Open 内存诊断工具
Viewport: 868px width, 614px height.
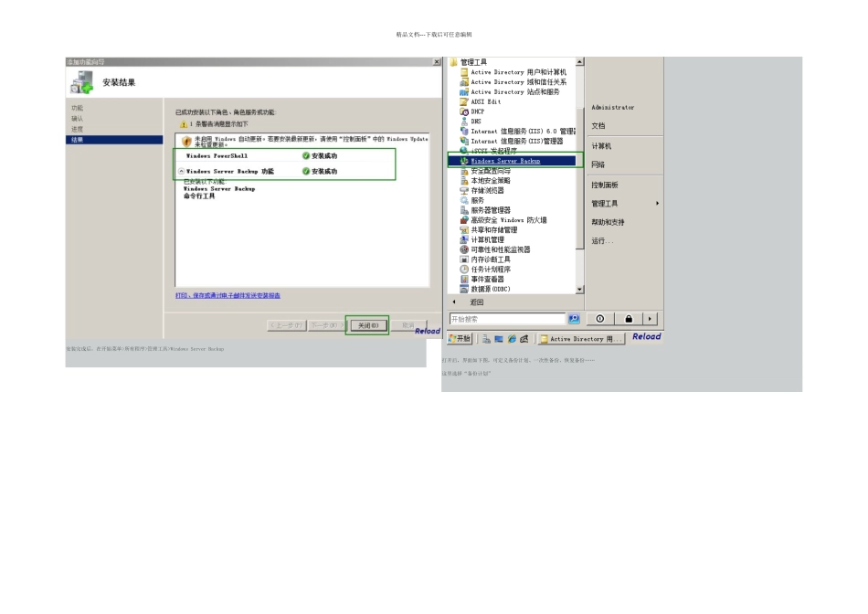[485, 259]
